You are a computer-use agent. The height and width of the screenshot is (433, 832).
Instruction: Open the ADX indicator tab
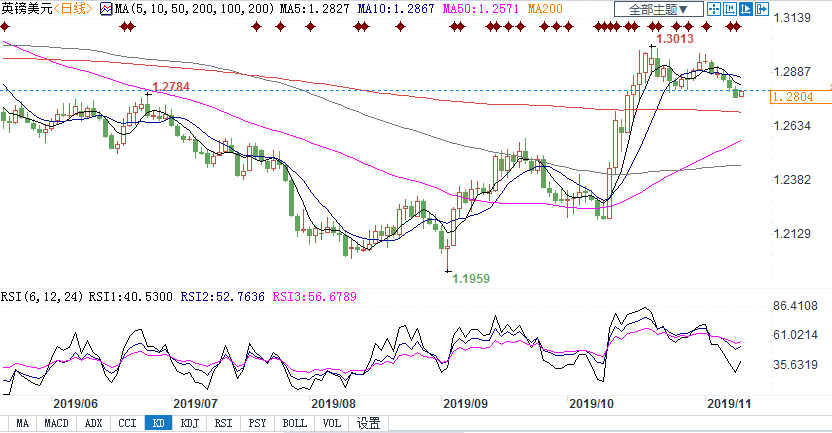point(93,424)
